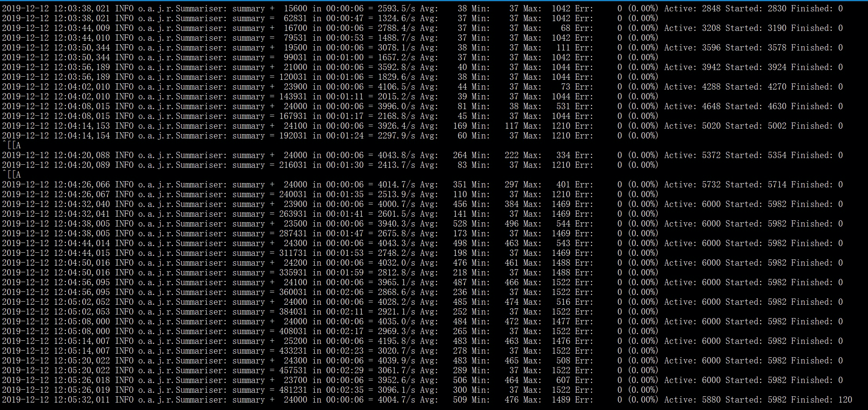Select the throughput value 1488.7/s
This screenshot has height=410, width=868.
[396, 38]
